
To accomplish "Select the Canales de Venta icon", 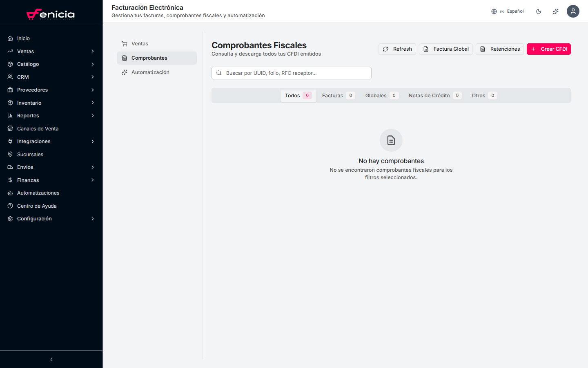I will pyautogui.click(x=10, y=128).
